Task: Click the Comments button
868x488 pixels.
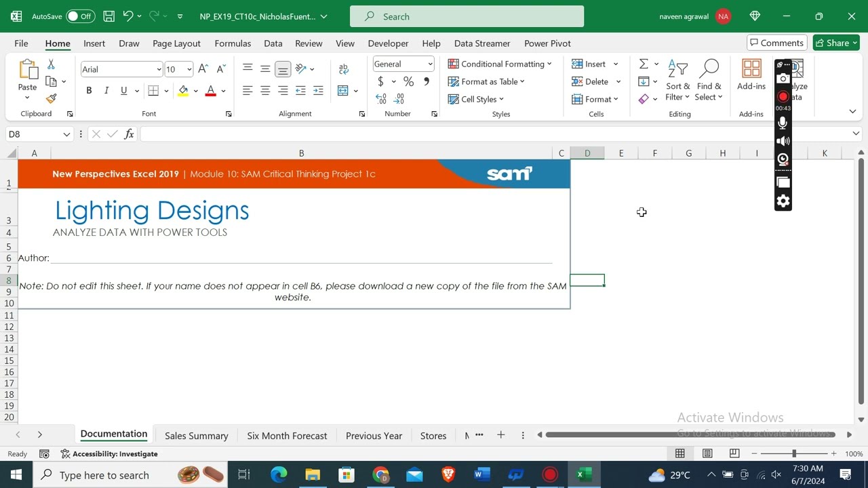Action: click(x=777, y=43)
